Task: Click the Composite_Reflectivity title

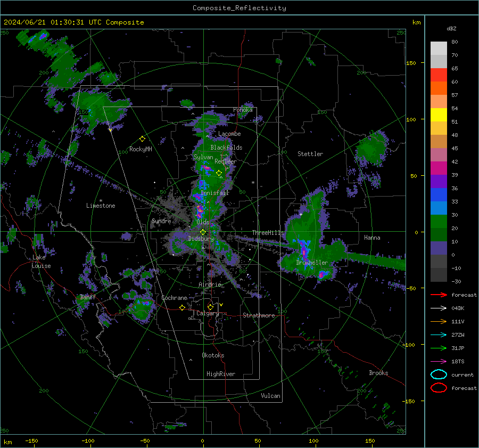Action: (x=240, y=8)
